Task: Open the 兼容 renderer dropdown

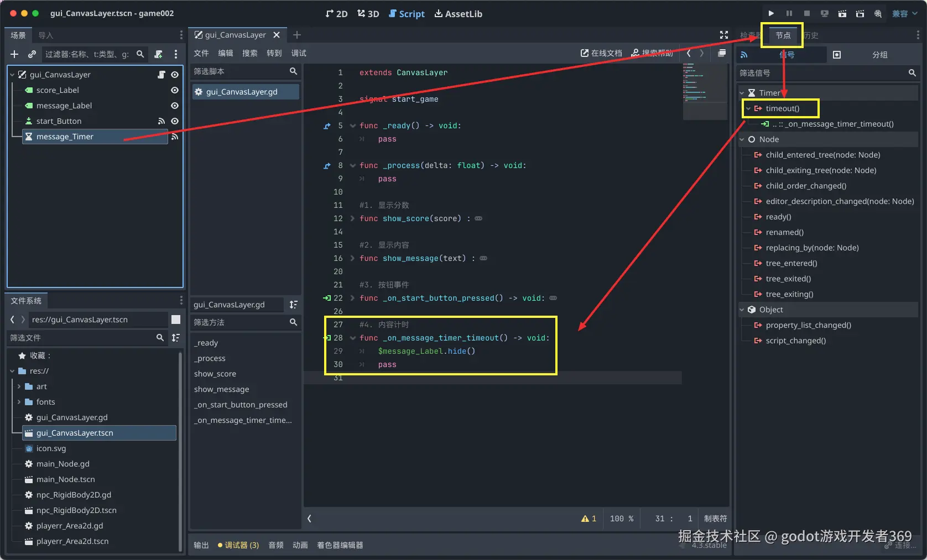Action: 905,13
